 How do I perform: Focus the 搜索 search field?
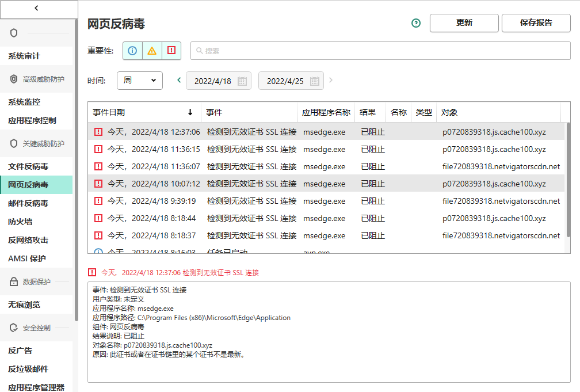380,51
